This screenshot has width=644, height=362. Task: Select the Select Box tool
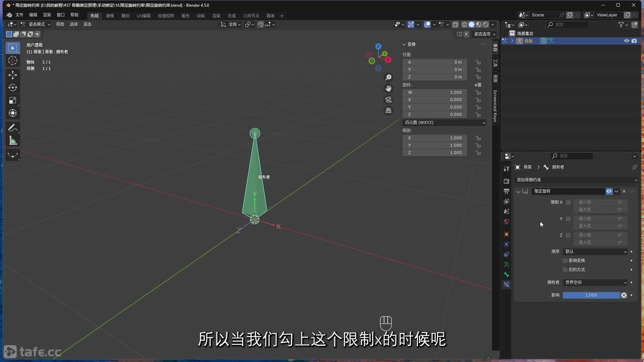pyautogui.click(x=13, y=48)
